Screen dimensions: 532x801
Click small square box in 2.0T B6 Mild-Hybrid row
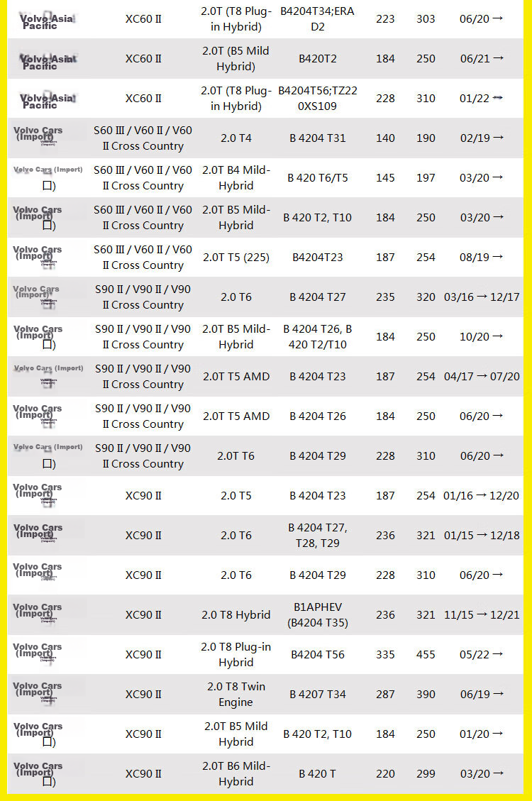click(x=48, y=782)
